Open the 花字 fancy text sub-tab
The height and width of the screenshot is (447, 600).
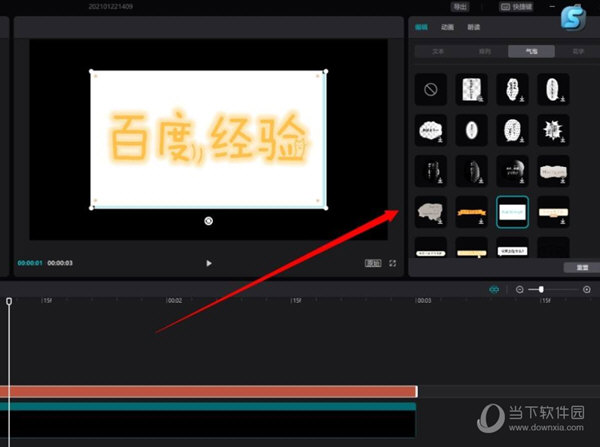[578, 51]
